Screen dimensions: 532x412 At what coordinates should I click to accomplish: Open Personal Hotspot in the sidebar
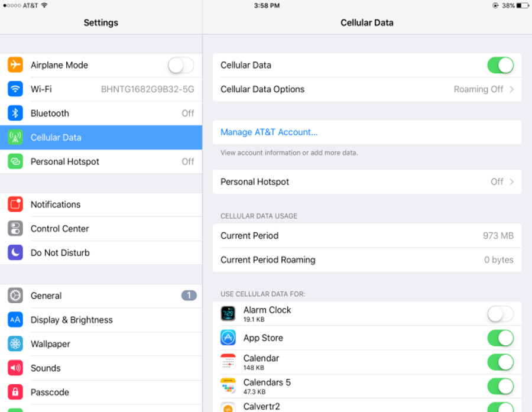coord(101,161)
